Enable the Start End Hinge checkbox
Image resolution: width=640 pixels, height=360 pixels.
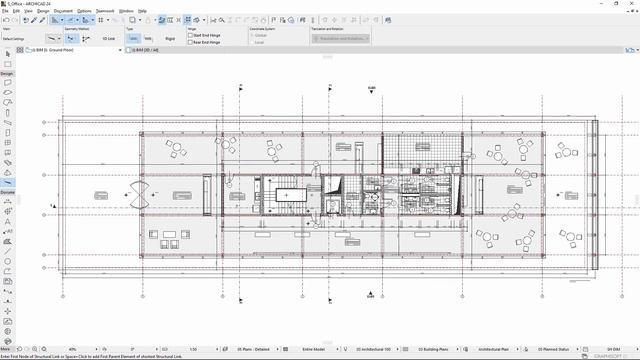click(190, 36)
